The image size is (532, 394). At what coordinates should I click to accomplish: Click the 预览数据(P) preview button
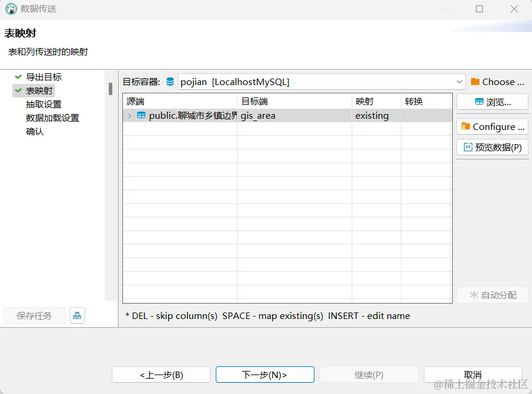pos(492,147)
